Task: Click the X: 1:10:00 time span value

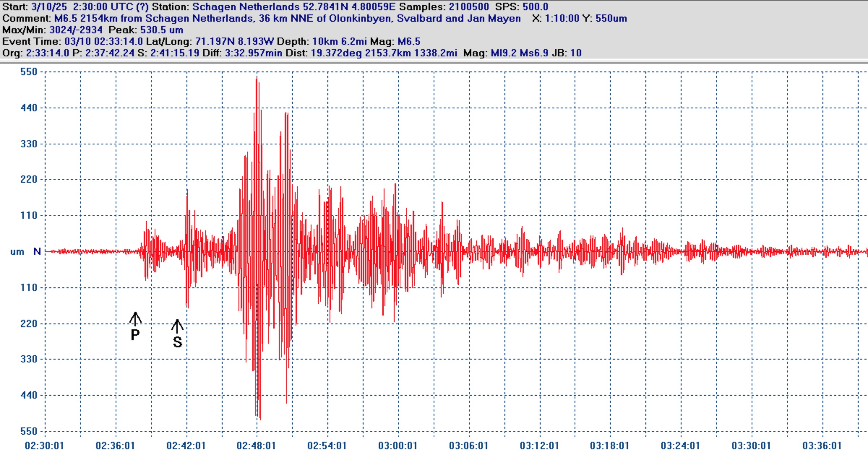Action: coord(562,18)
